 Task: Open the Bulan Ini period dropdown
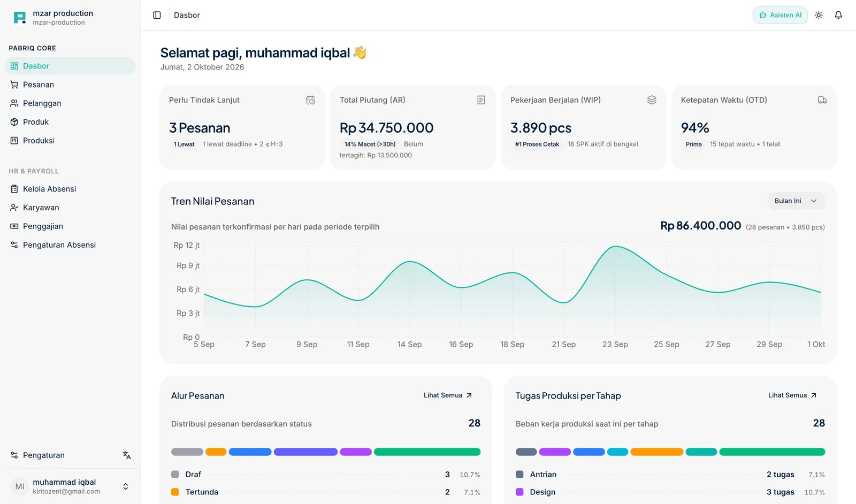tap(796, 201)
